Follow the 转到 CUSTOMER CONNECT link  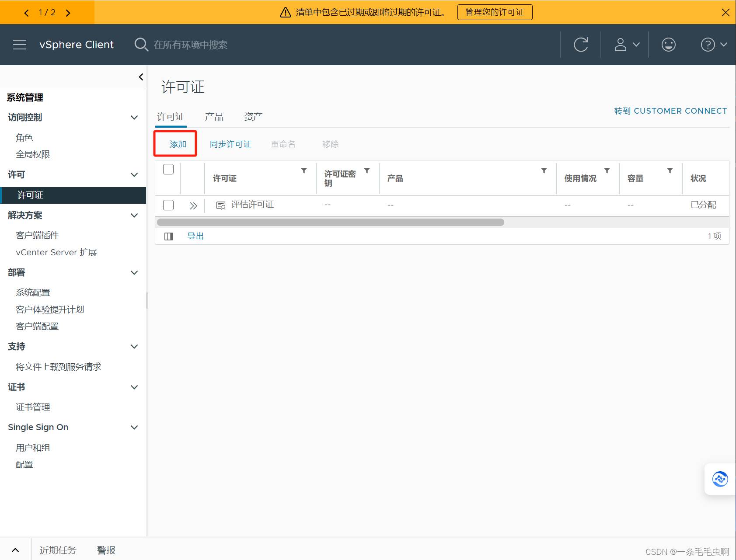[x=670, y=111]
